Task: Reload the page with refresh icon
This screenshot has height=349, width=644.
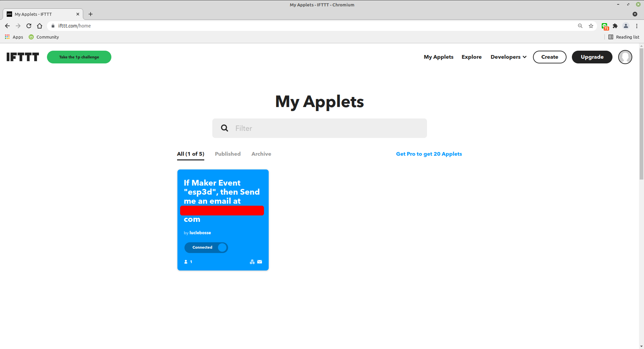Action: pyautogui.click(x=29, y=26)
